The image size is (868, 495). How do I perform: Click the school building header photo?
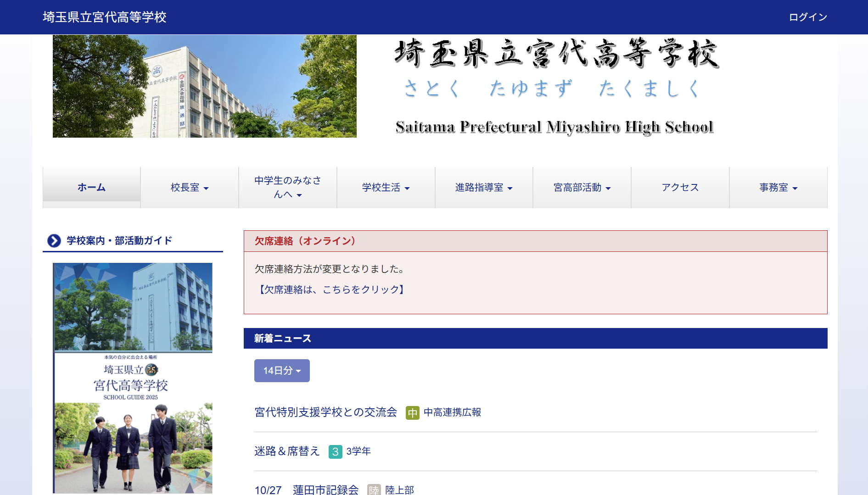(x=205, y=86)
